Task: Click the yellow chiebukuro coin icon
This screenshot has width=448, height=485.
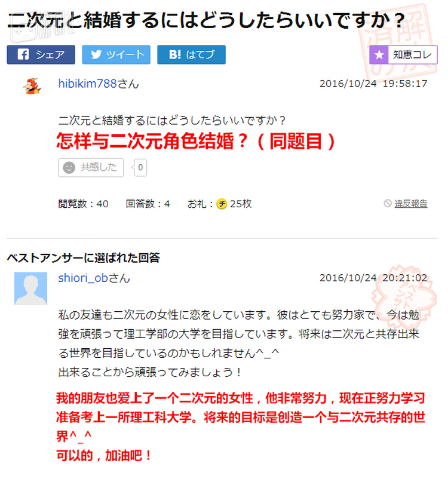Action: [x=222, y=204]
